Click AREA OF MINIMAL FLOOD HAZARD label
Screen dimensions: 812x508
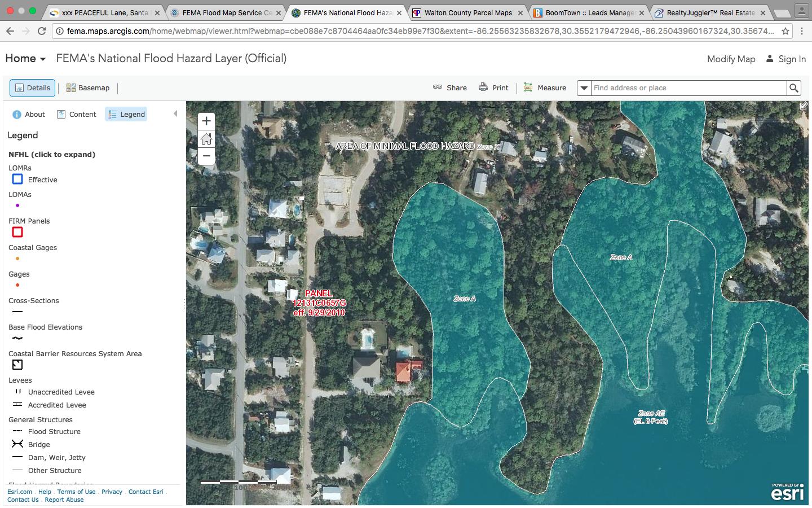pyautogui.click(x=405, y=146)
